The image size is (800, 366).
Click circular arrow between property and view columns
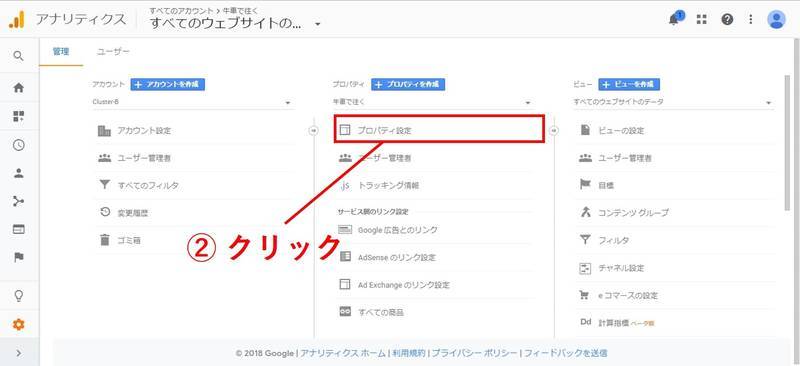click(554, 131)
